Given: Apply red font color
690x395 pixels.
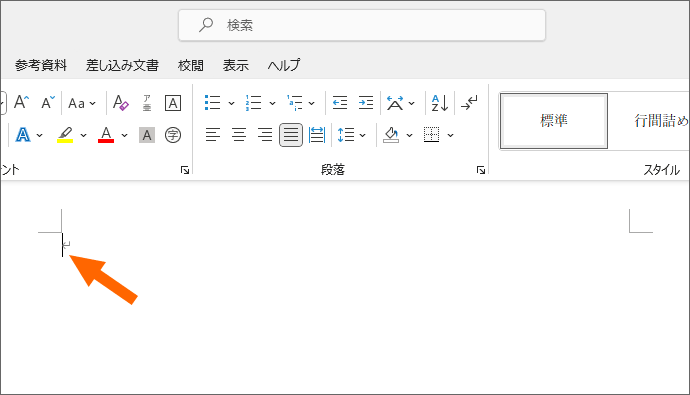Looking at the screenshot, I should pyautogui.click(x=106, y=135).
